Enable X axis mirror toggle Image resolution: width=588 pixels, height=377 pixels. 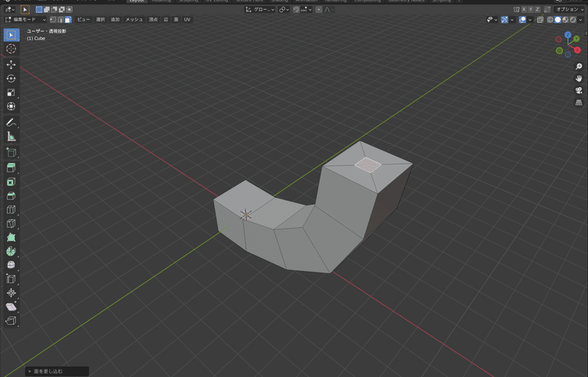pos(523,10)
